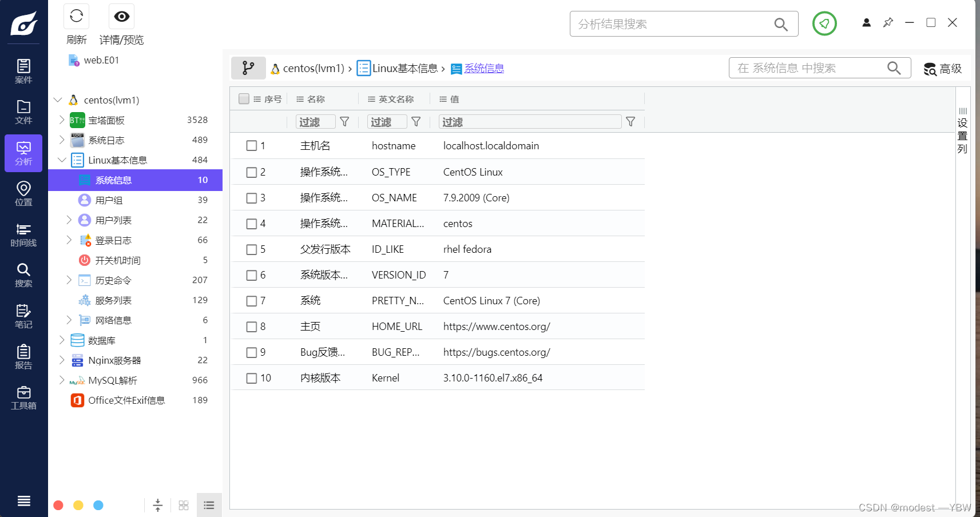Open the 工具箱 sidebar section
Screen dimensions: 980x517
coord(23,397)
